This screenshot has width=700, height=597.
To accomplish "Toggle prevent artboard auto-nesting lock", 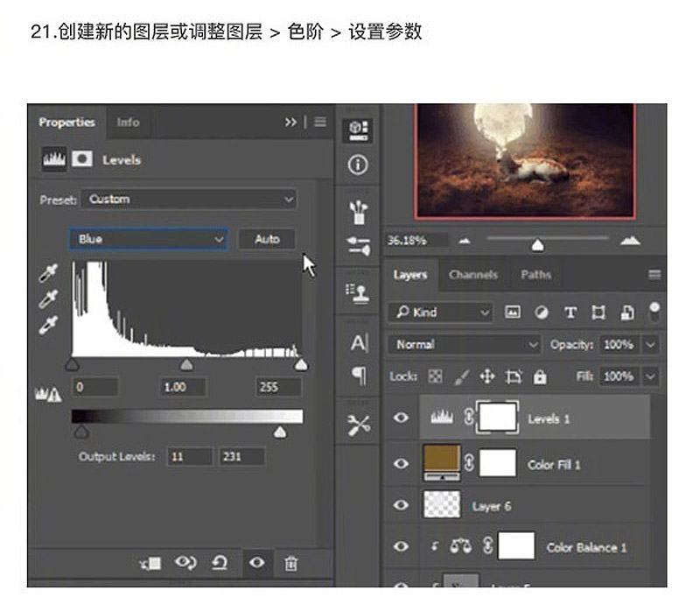I will coord(514,377).
